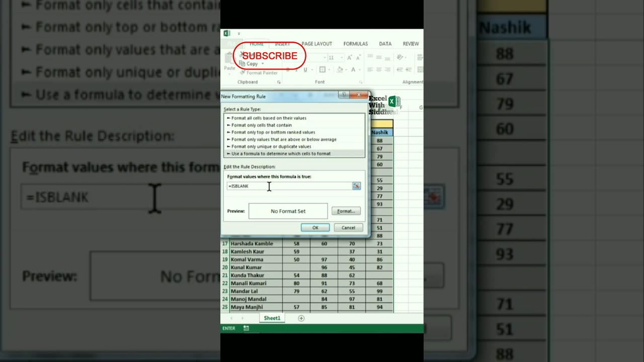Click the Excel application icon in title bar

pyautogui.click(x=227, y=33)
